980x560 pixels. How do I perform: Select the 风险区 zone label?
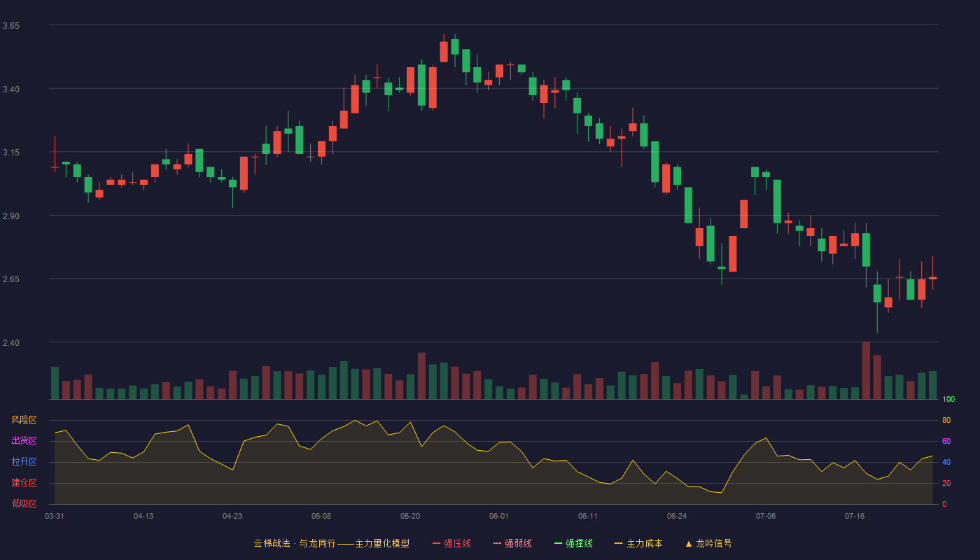coord(24,420)
